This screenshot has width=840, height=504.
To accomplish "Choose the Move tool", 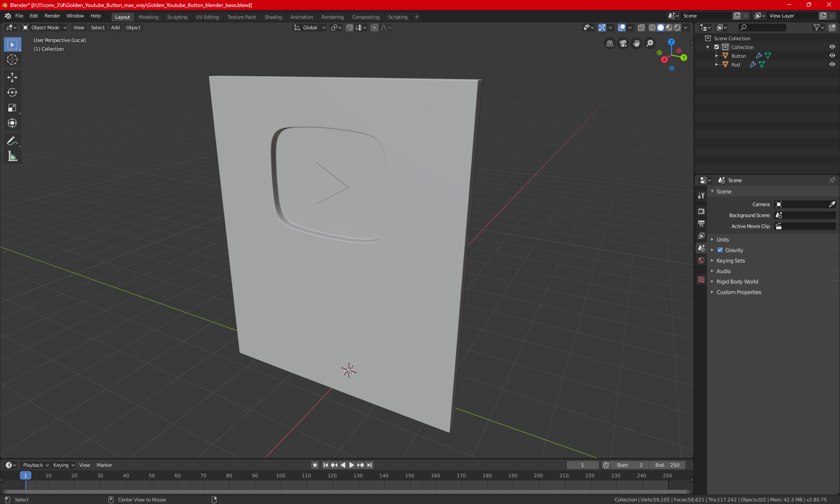I will tap(12, 77).
